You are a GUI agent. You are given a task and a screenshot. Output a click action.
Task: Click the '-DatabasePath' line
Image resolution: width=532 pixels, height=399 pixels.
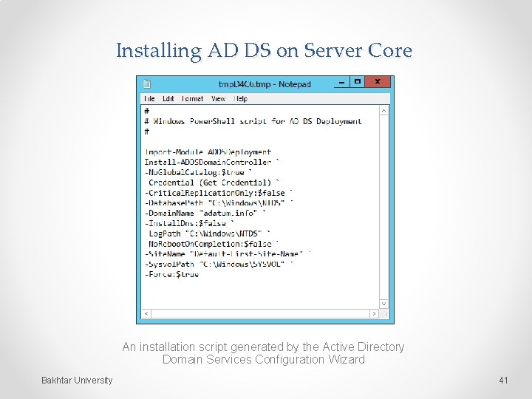[218, 203]
